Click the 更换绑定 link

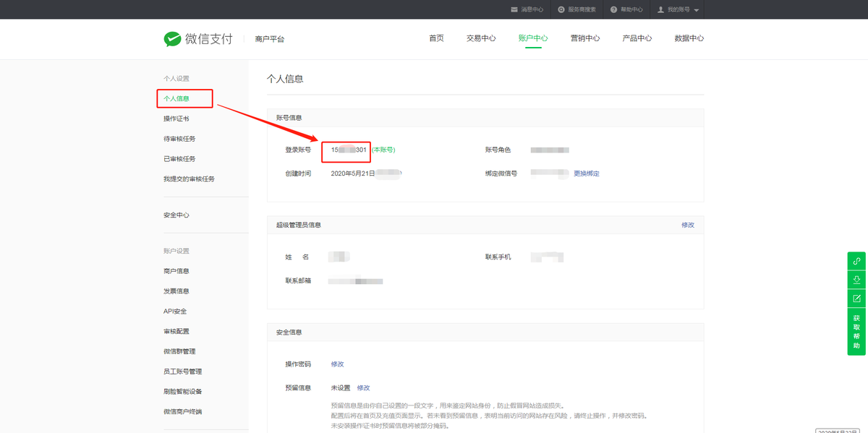[x=586, y=173]
